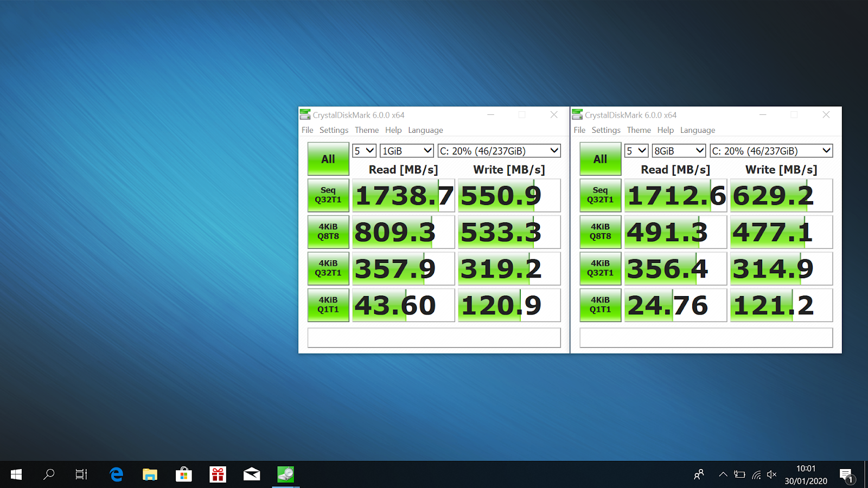Open File menu in 8GiB window
868x488 pixels.
[x=579, y=130]
